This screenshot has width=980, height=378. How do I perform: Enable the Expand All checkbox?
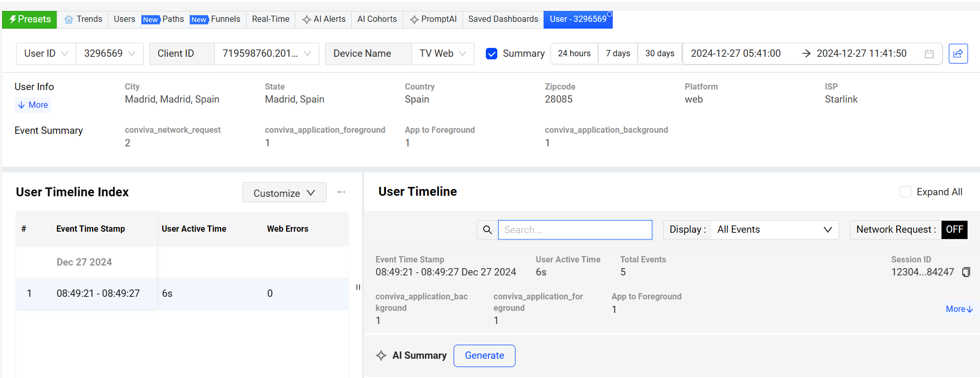point(905,192)
